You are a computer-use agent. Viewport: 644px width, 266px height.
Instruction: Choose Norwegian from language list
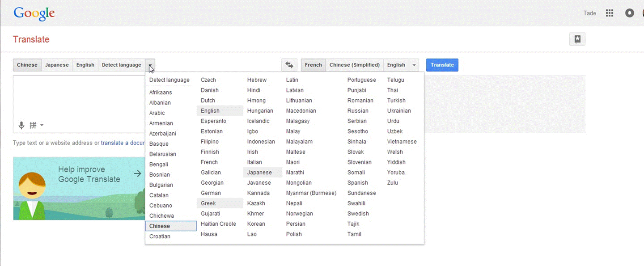coord(300,214)
